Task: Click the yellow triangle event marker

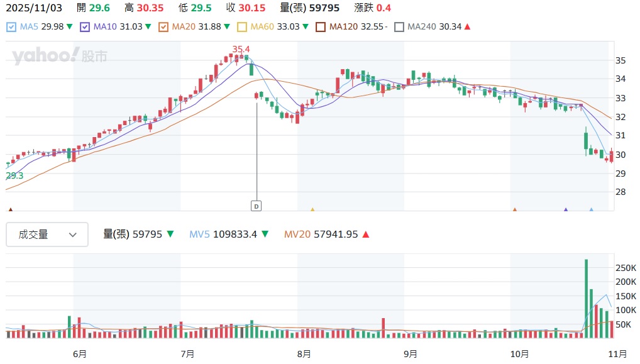Action: 312,209
